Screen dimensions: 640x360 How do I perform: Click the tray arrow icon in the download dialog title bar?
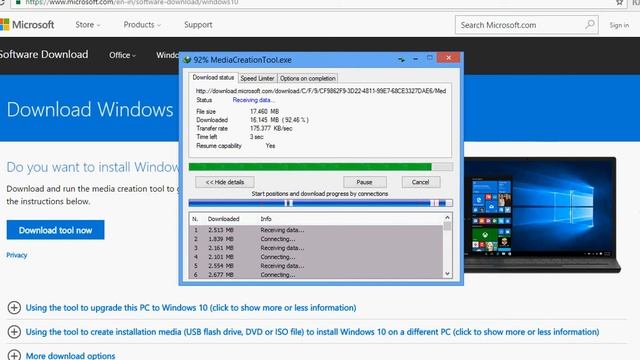[x=402, y=60]
